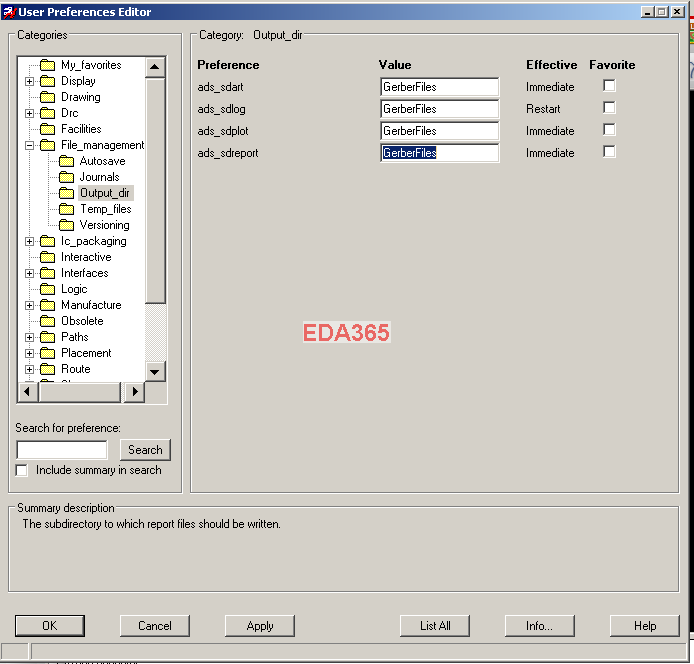Expand the Display category
This screenshot has width=694, height=664.
pos(29,81)
